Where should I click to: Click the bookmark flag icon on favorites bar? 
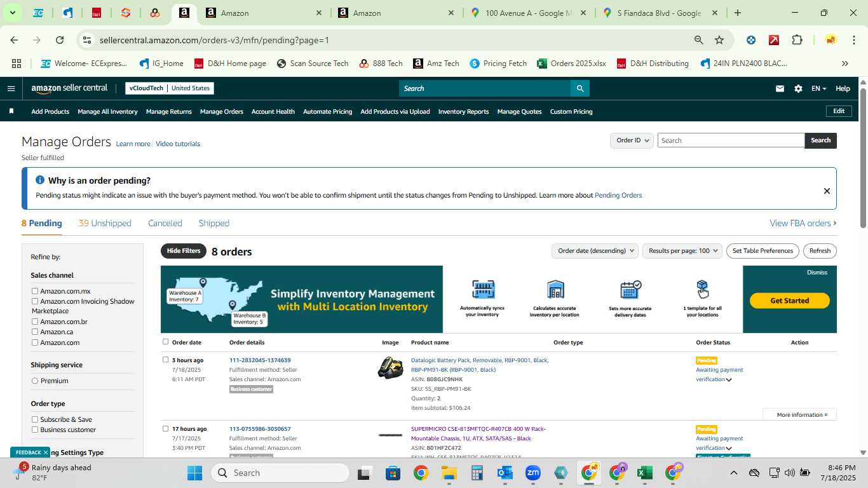[x=11, y=111]
